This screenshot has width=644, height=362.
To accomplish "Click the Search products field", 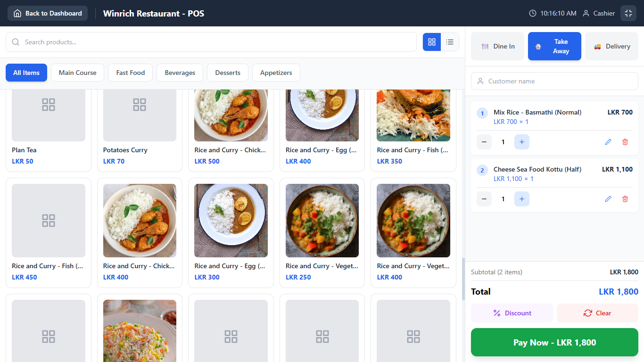I will click(211, 42).
